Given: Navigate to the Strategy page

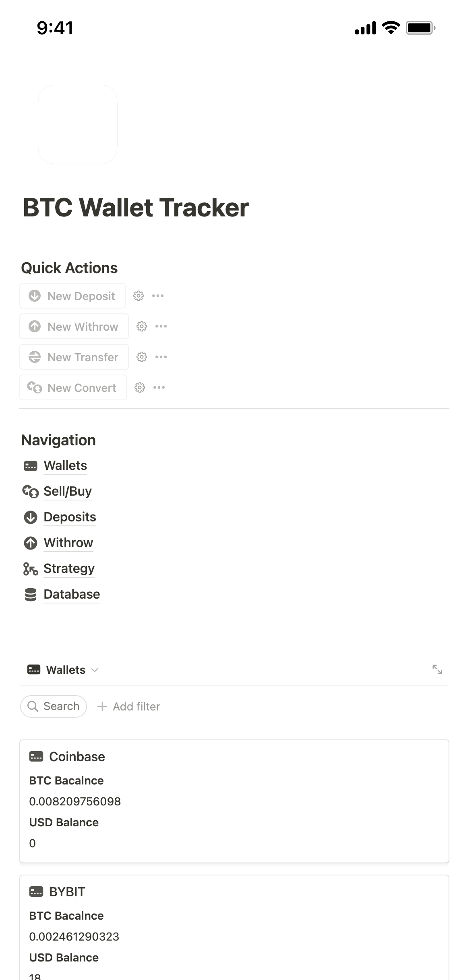Looking at the screenshot, I should pos(69,568).
